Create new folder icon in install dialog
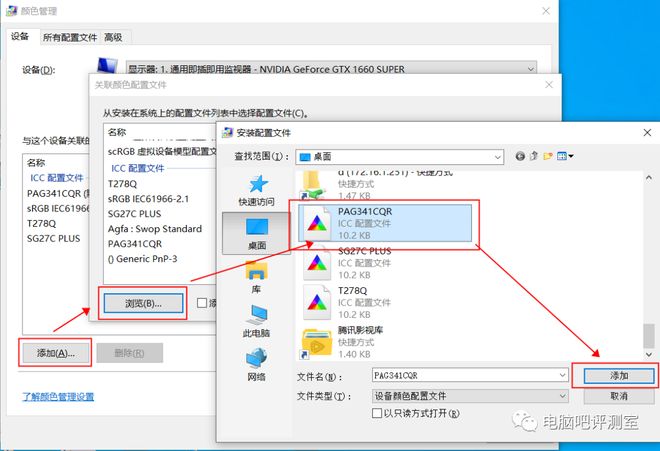Image resolution: width=660 pixels, height=451 pixels. (x=548, y=156)
